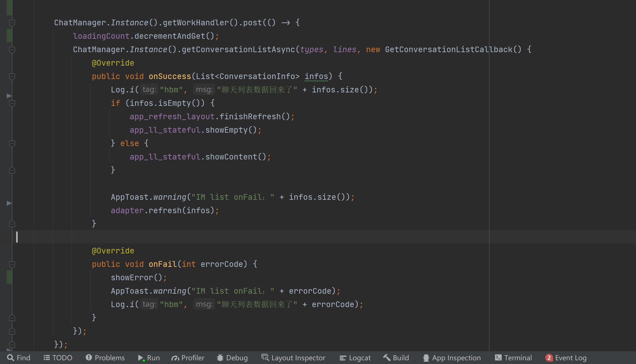Click the Event Log notification badge showing 2
The width and height of the screenshot is (636, 364).
[x=549, y=358]
